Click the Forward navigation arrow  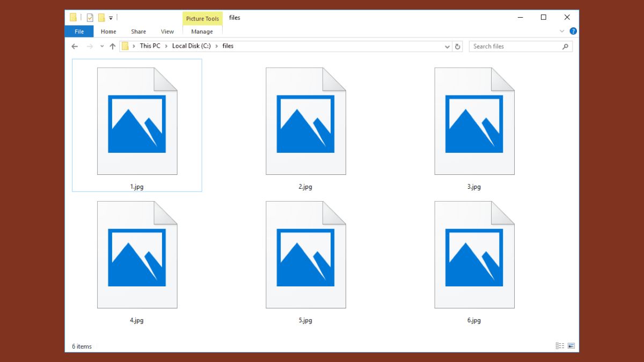pos(89,46)
